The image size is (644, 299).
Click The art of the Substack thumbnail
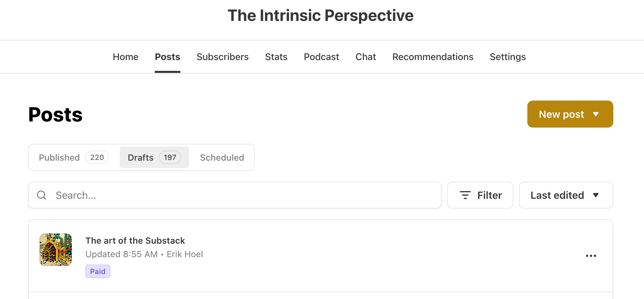point(56,250)
